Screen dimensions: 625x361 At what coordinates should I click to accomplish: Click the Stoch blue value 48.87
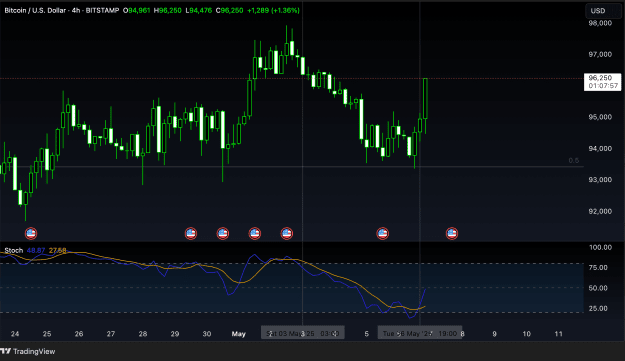pos(36,250)
